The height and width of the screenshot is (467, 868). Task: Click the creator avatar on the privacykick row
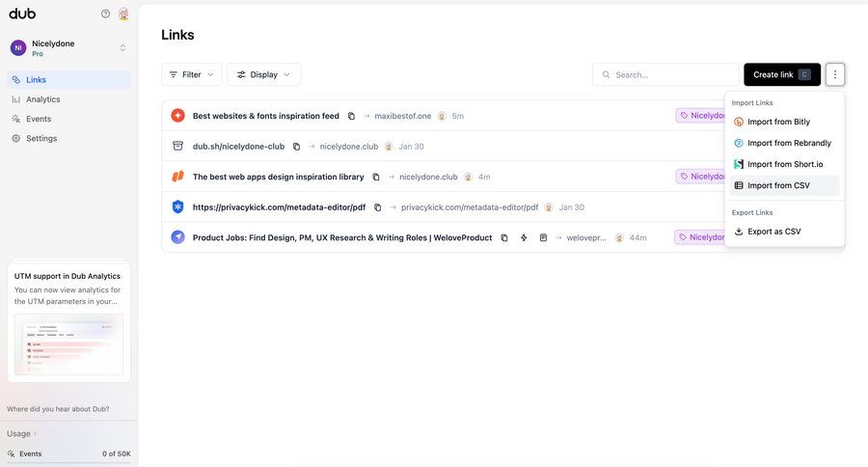click(549, 207)
